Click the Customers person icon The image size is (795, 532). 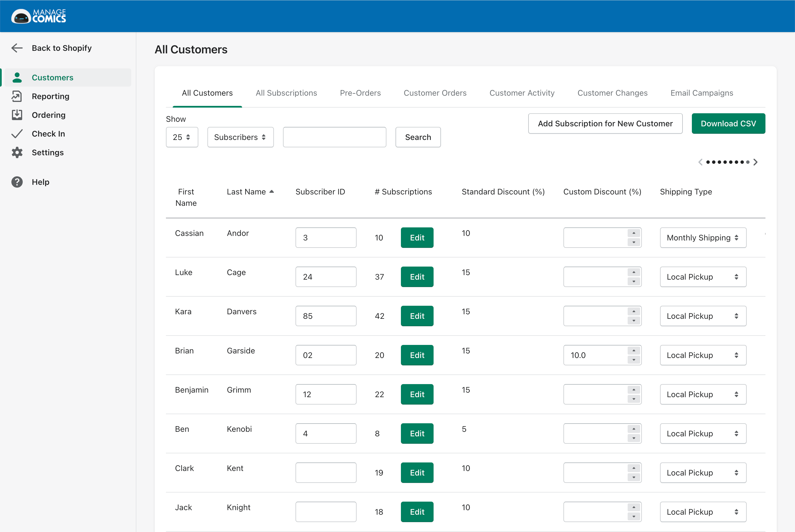[17, 77]
